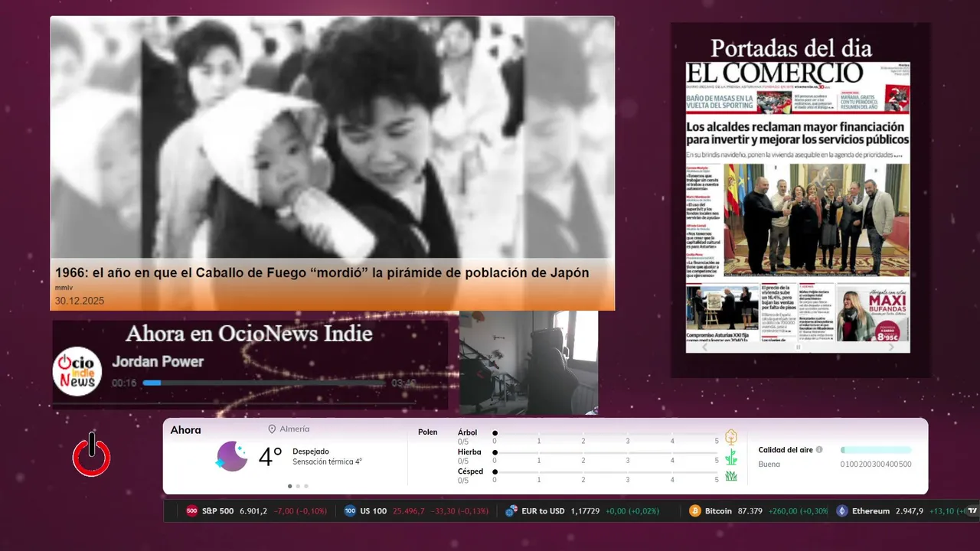The image size is (980, 551).
Task: Open the TradingView logo at ticker end
Action: pyautogui.click(x=972, y=510)
